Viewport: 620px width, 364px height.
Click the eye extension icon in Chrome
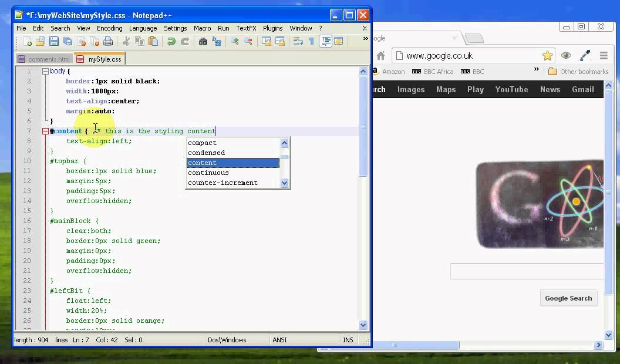pos(566,55)
